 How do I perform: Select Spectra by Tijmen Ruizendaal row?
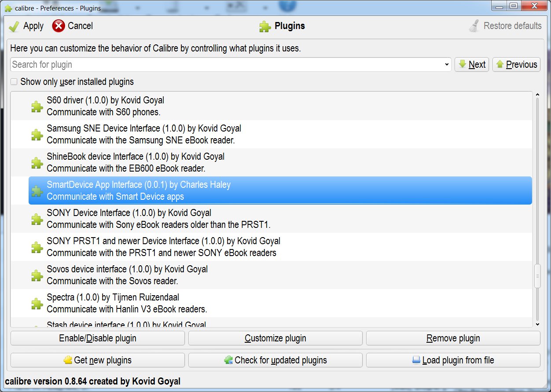pos(280,303)
